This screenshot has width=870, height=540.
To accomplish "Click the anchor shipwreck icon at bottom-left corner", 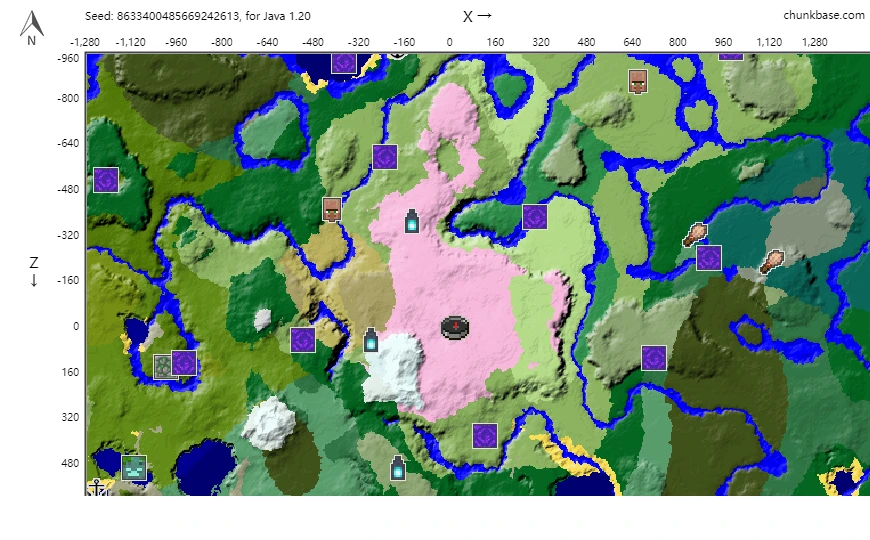I will [97, 487].
